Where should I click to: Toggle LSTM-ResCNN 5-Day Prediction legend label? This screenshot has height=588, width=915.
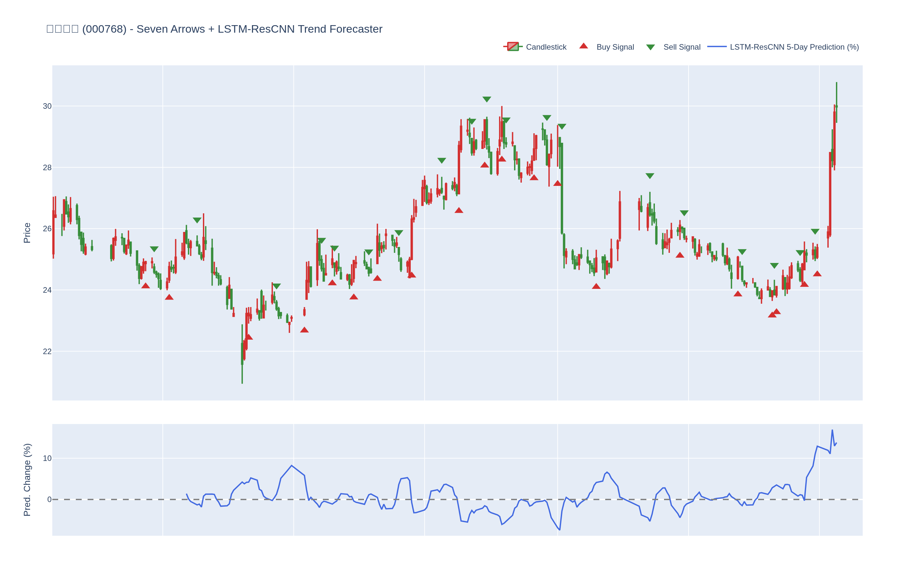[794, 47]
